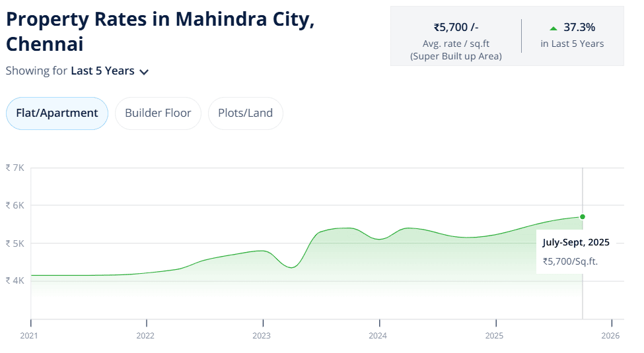The height and width of the screenshot is (353, 644).
Task: Click the 2022 marker on the x-axis
Action: click(x=145, y=335)
